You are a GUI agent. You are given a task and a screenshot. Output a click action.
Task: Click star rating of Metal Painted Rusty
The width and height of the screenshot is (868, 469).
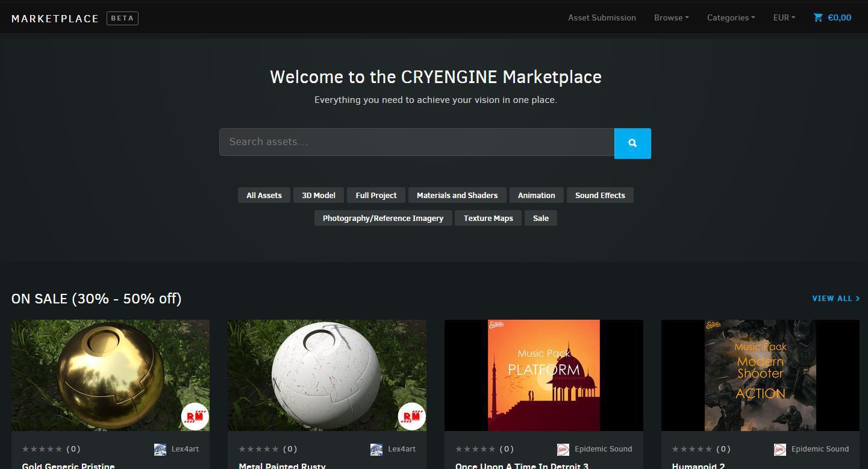tap(259, 449)
